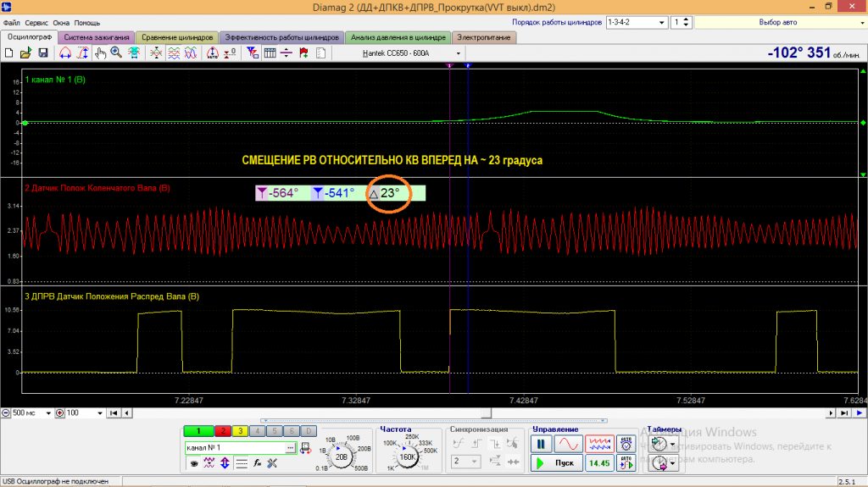Click the sine wave display mode button
The height and width of the screenshot is (487, 868).
[x=569, y=444]
